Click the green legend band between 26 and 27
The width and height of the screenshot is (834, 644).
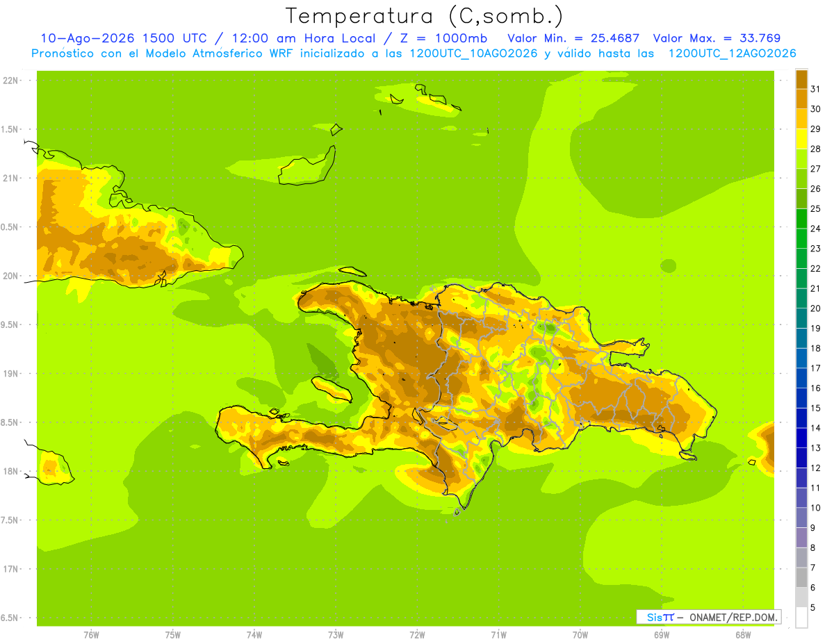click(x=801, y=179)
